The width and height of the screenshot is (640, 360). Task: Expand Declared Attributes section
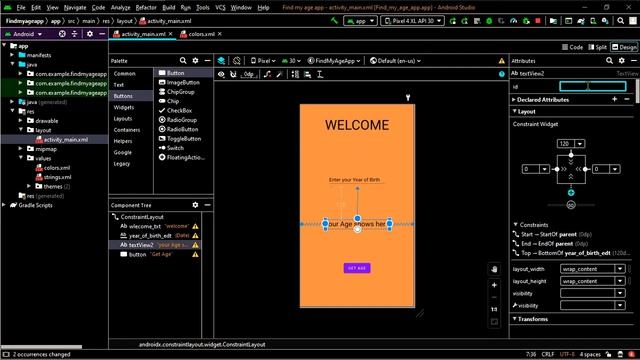click(x=514, y=99)
